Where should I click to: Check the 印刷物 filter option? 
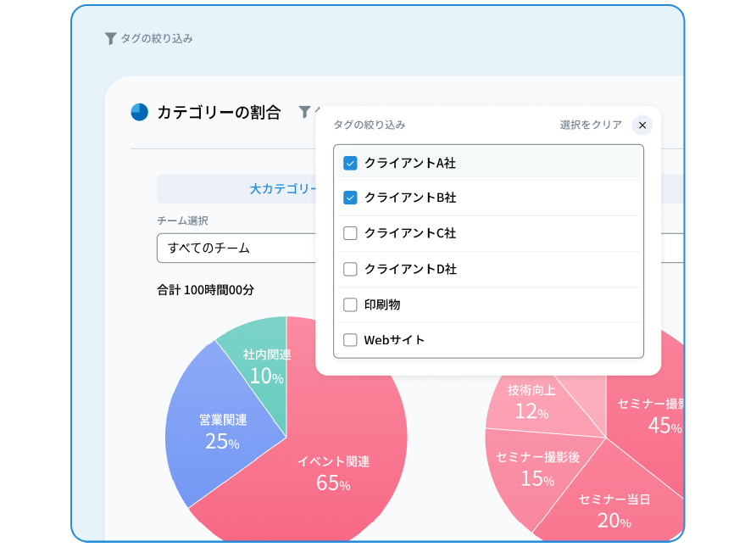pos(350,304)
